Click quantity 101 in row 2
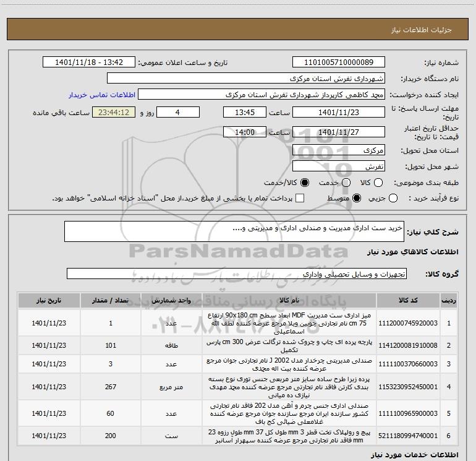This screenshot has width=476, height=461. click(x=111, y=345)
